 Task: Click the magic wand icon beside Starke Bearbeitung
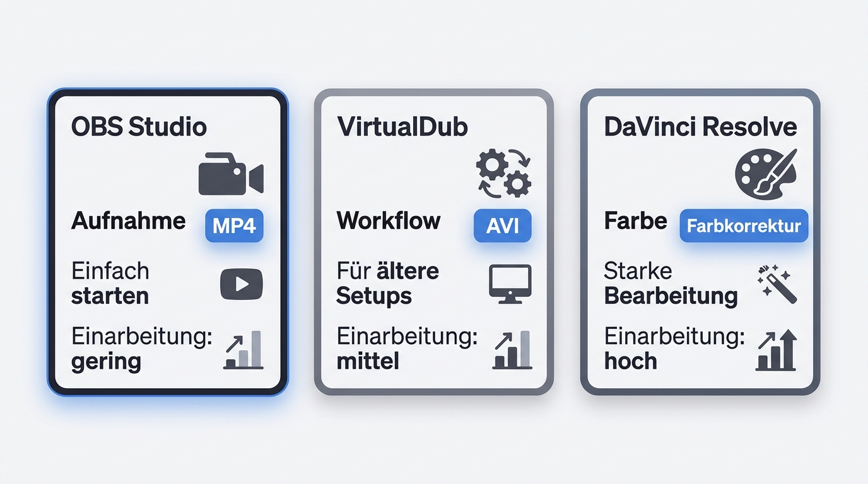[x=777, y=285]
